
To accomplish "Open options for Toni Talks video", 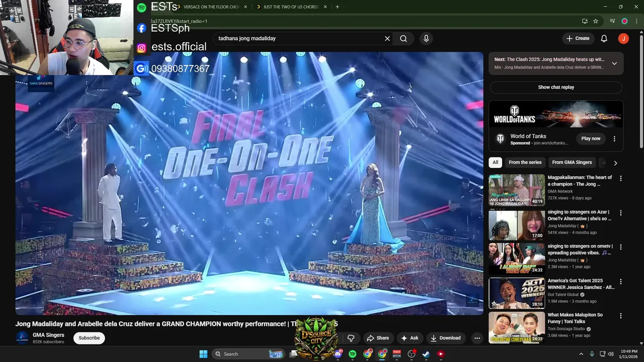I will [620, 316].
